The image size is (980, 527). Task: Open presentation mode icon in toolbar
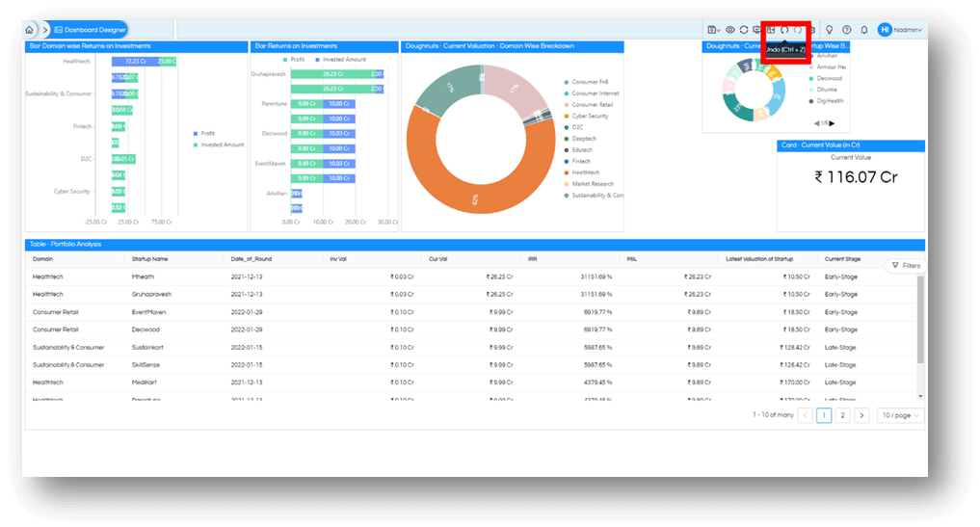756,29
